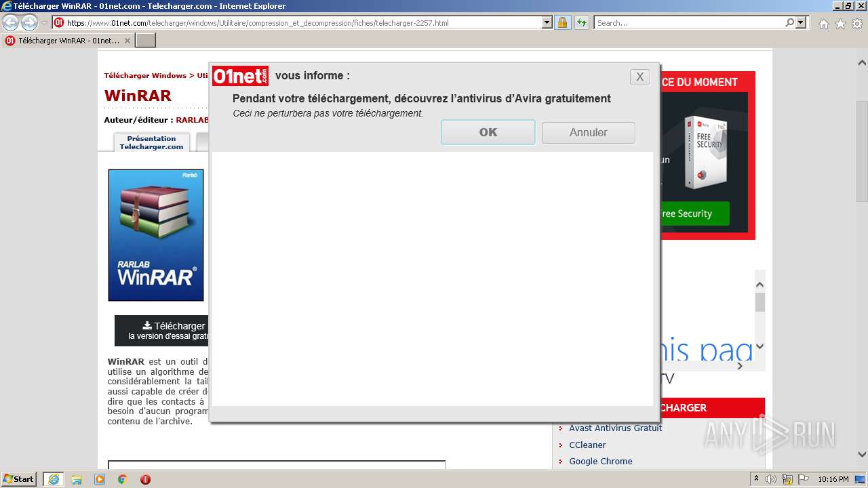Click the 01net.com logo in popup
Viewport: 868px width, 488px height.
tap(240, 76)
